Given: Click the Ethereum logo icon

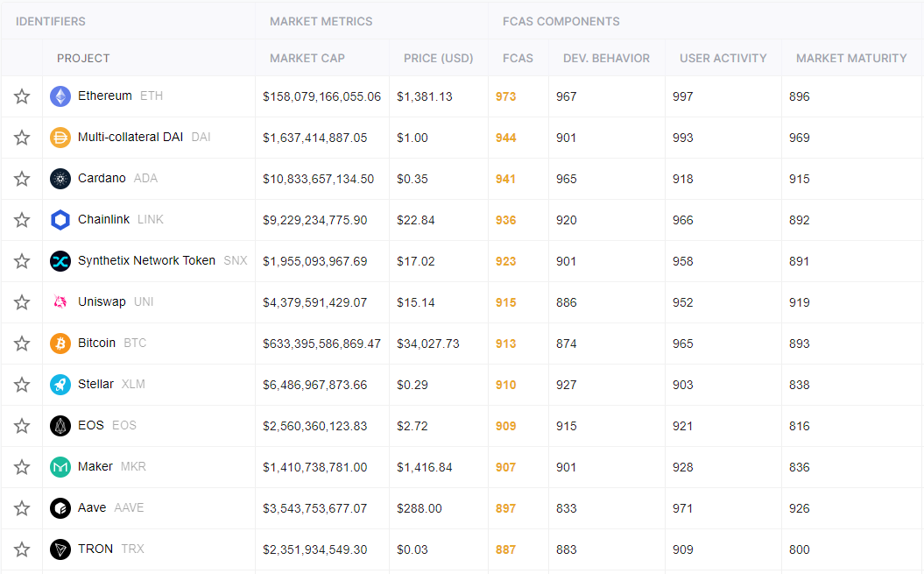Looking at the screenshot, I should (60, 96).
